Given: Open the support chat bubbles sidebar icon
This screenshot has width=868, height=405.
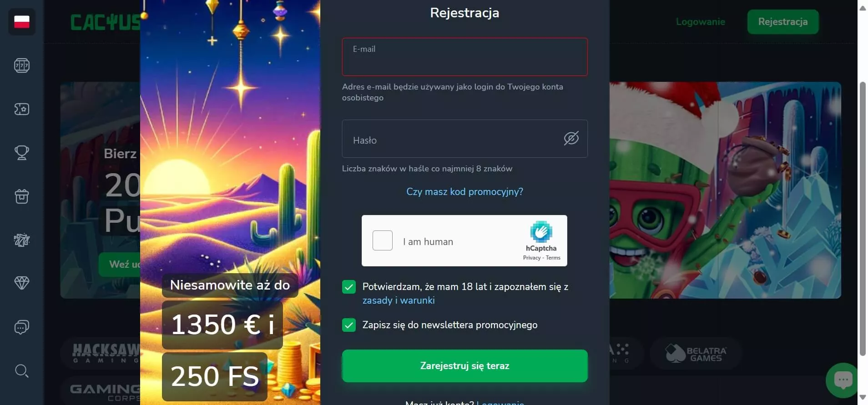Looking at the screenshot, I should coord(22,327).
